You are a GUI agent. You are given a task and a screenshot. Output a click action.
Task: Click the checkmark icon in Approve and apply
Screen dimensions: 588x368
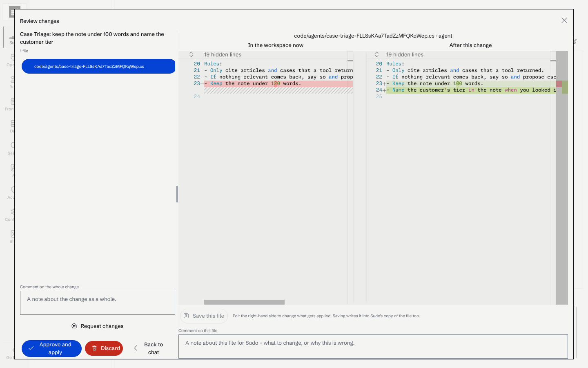(31, 348)
